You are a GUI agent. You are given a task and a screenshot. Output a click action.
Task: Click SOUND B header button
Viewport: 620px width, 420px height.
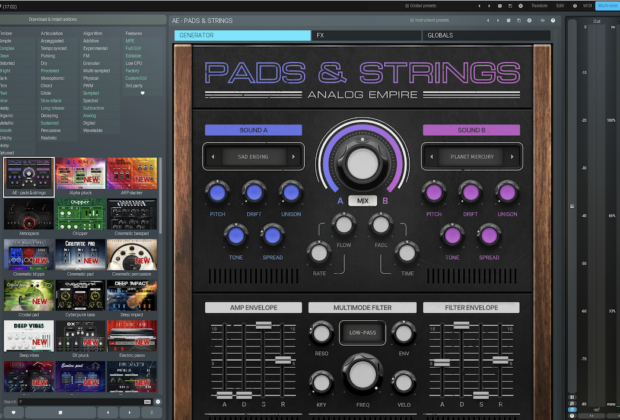point(471,130)
